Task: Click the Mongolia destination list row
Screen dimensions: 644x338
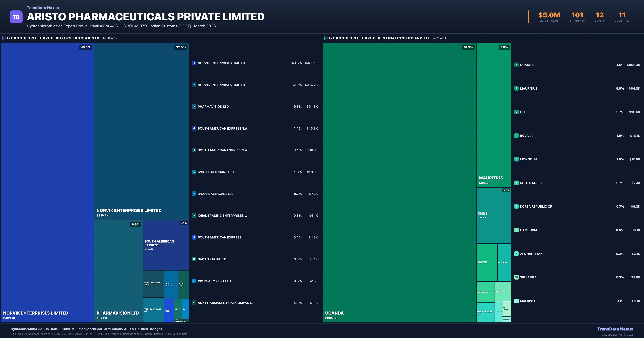Action: click(x=528, y=159)
